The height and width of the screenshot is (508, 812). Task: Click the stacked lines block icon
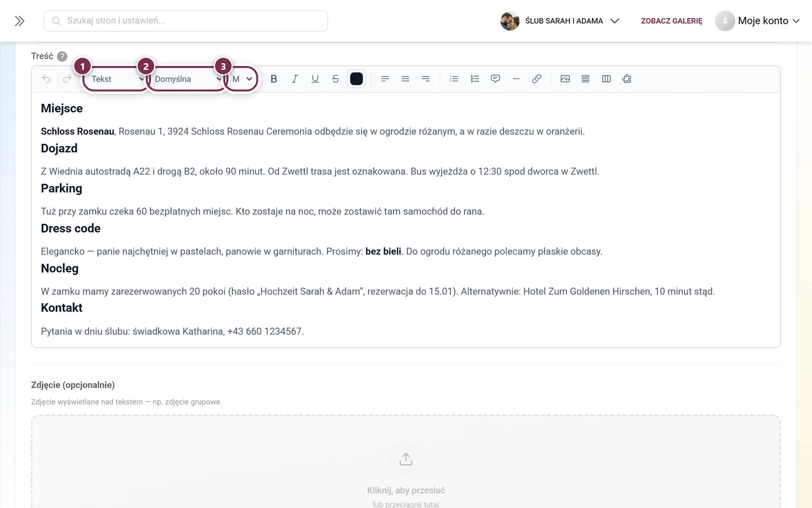(585, 79)
